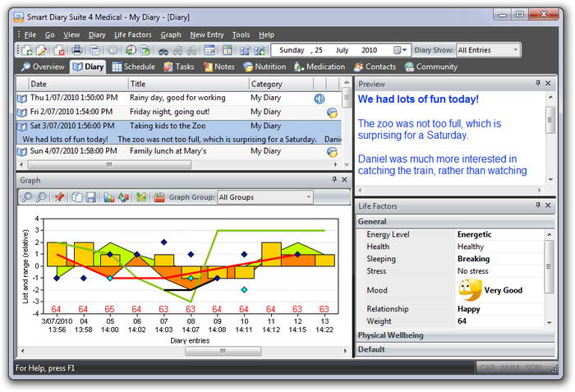Click the calendar grid icon in the main toolbar

[209, 50]
